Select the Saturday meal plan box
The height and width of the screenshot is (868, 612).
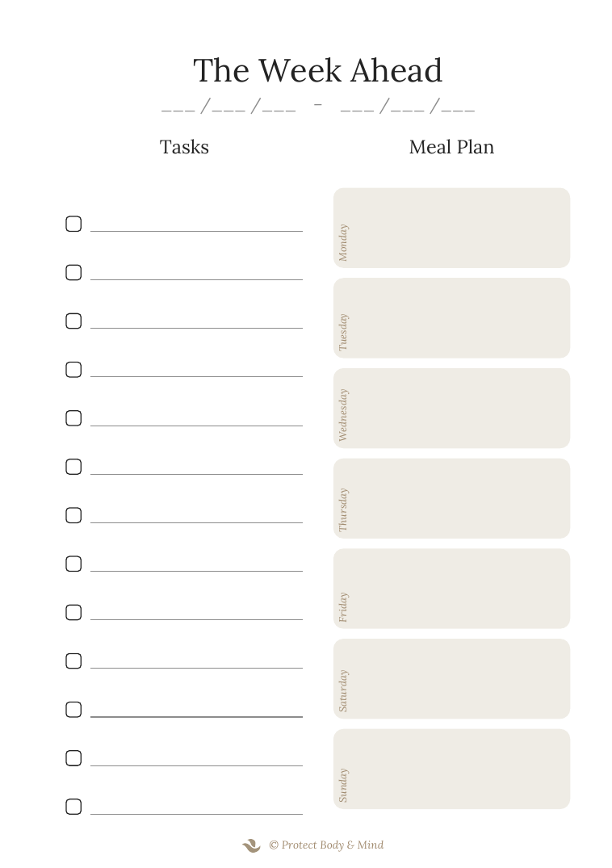(451, 679)
